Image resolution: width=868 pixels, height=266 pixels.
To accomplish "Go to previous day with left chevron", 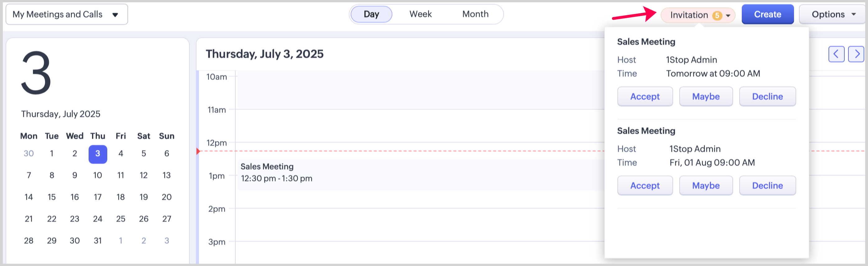I will point(836,54).
